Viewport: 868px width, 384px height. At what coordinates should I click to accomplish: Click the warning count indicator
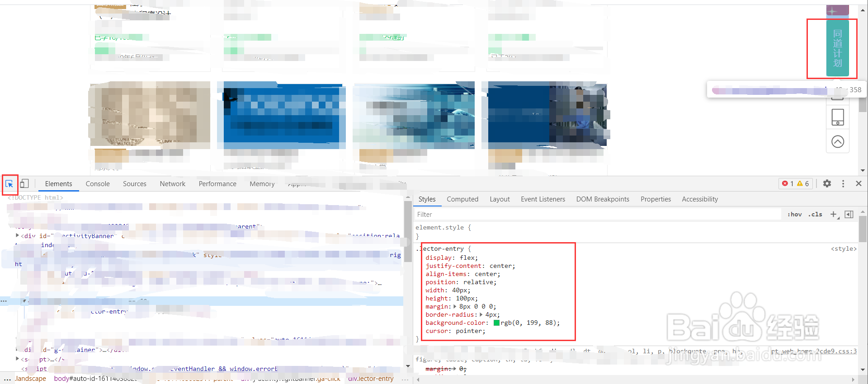tap(803, 183)
